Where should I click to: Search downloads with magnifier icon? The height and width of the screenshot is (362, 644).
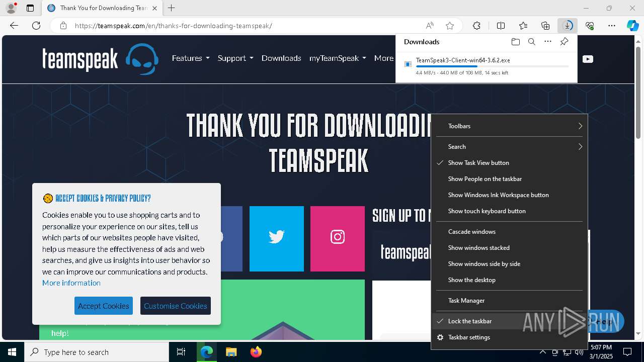(531, 42)
